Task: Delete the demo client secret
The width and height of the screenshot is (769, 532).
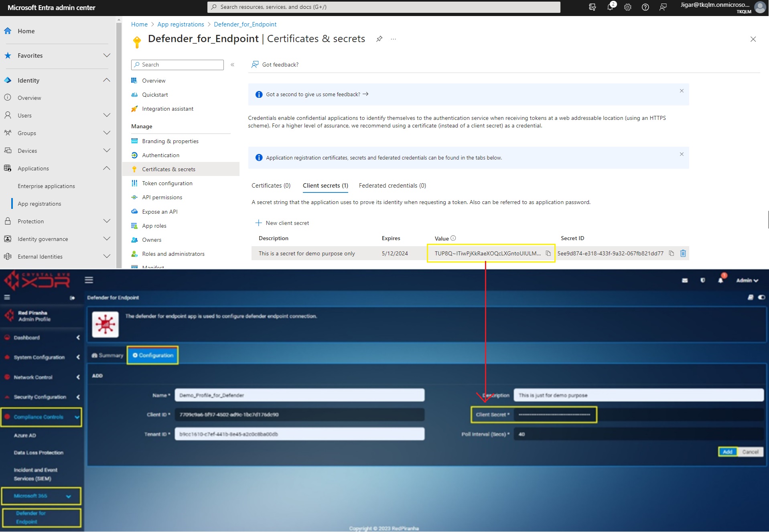Action: [x=683, y=253]
